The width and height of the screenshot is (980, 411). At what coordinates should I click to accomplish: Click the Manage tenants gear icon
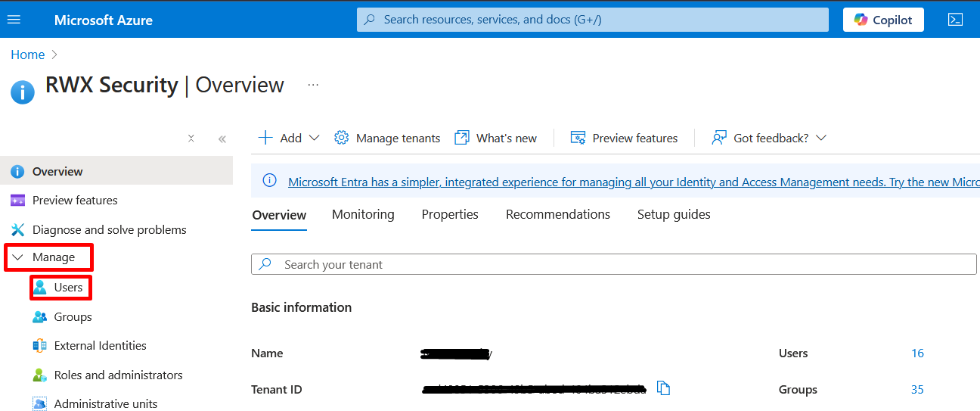tap(342, 138)
